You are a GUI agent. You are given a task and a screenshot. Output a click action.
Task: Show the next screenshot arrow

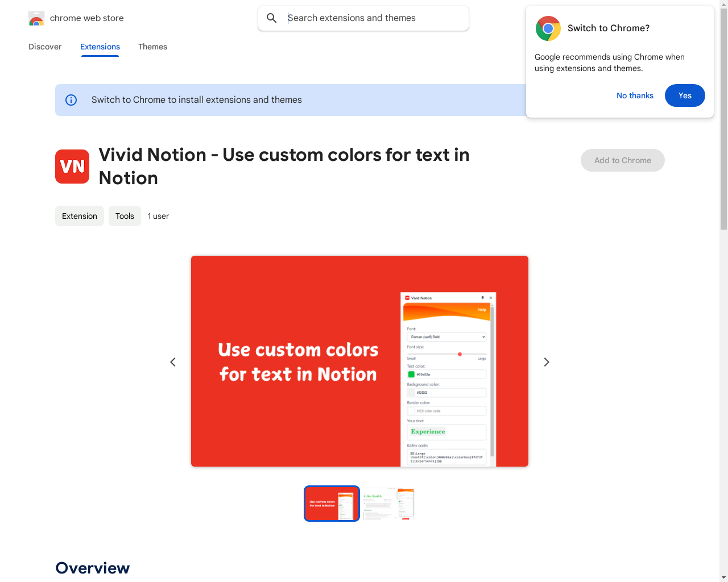click(547, 362)
